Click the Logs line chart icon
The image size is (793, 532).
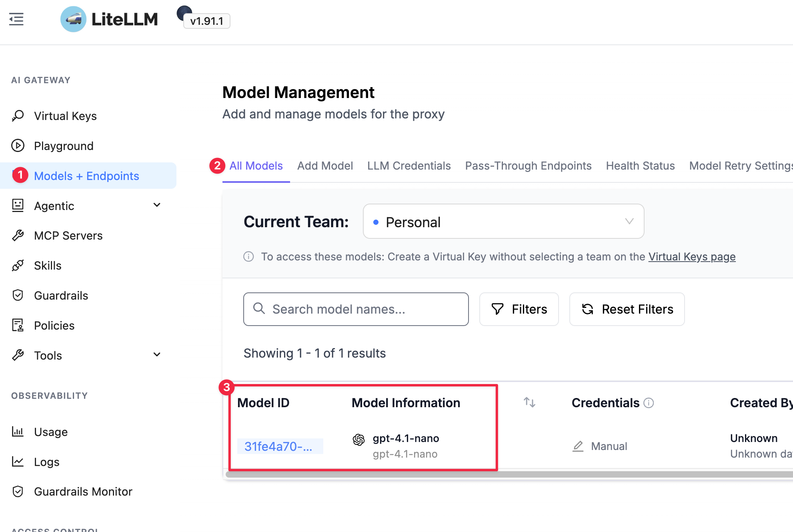(18, 462)
